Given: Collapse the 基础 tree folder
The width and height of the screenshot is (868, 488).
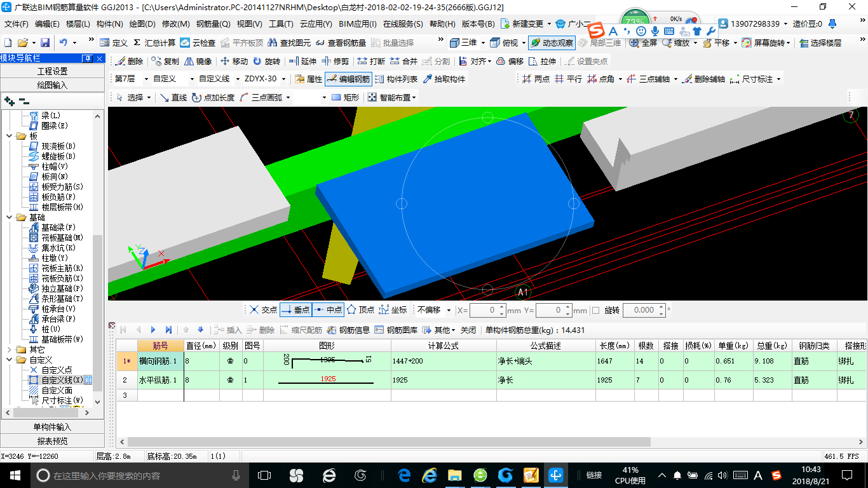Looking at the screenshot, I should tap(9, 217).
